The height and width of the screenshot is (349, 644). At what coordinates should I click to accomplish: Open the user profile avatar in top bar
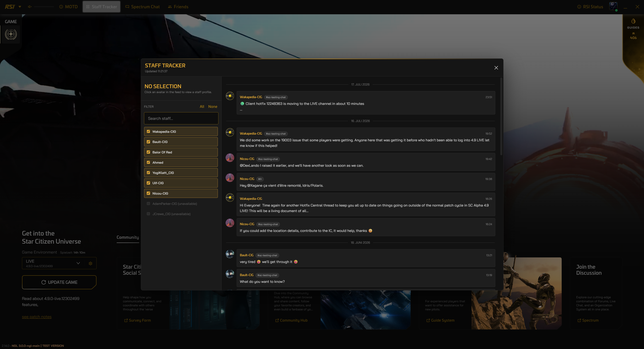point(613,6)
